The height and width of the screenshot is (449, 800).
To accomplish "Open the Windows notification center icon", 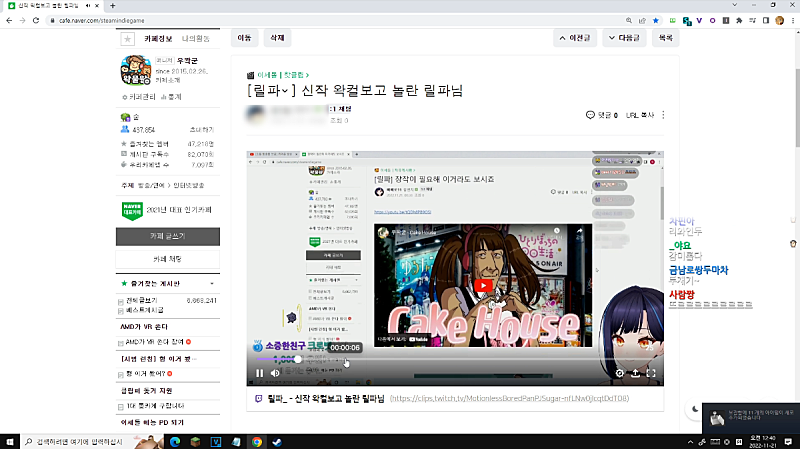I will 788,442.
